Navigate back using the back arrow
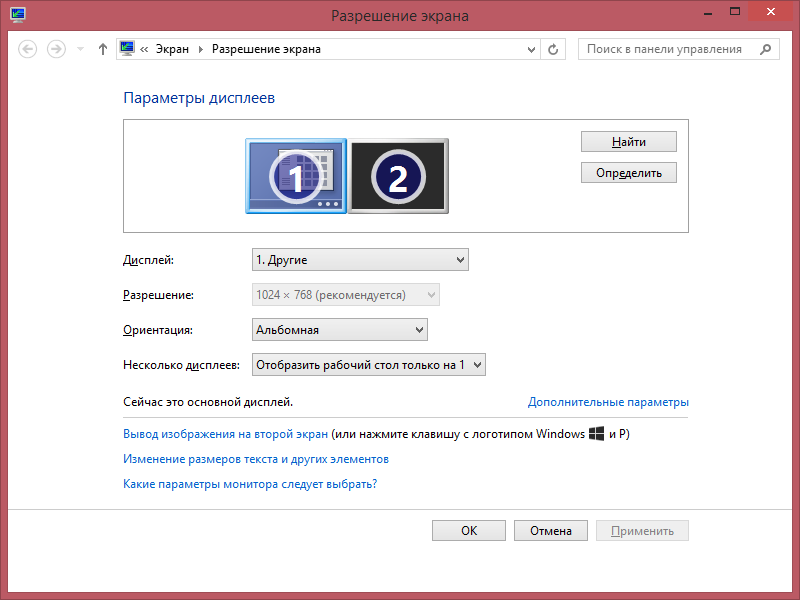Image resolution: width=800 pixels, height=600 pixels. (x=27, y=48)
